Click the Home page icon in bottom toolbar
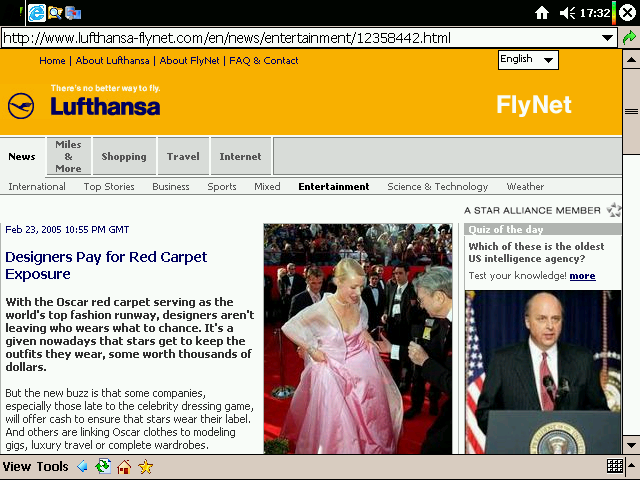 (124, 467)
